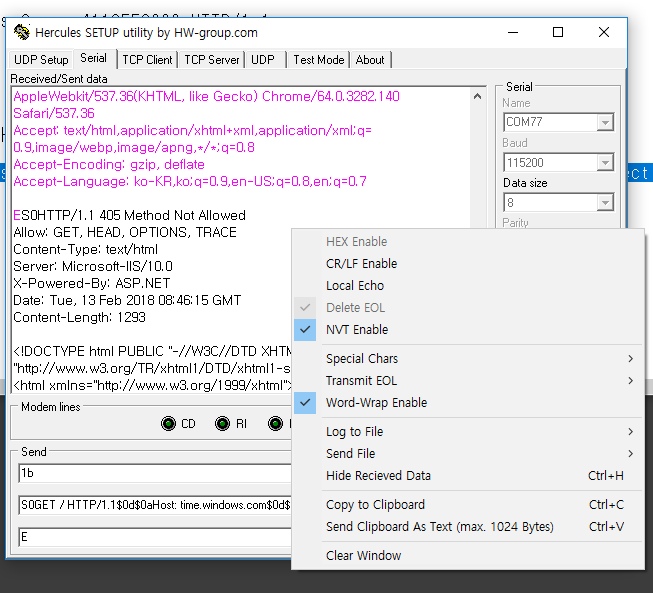Choose Hide Recieved Data menu entry
This screenshot has width=653, height=593.
point(468,476)
